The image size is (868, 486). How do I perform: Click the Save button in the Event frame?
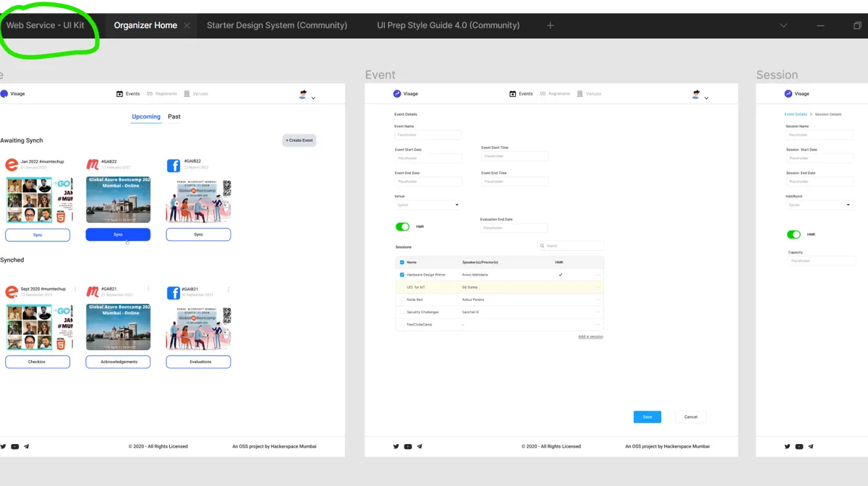(x=647, y=417)
